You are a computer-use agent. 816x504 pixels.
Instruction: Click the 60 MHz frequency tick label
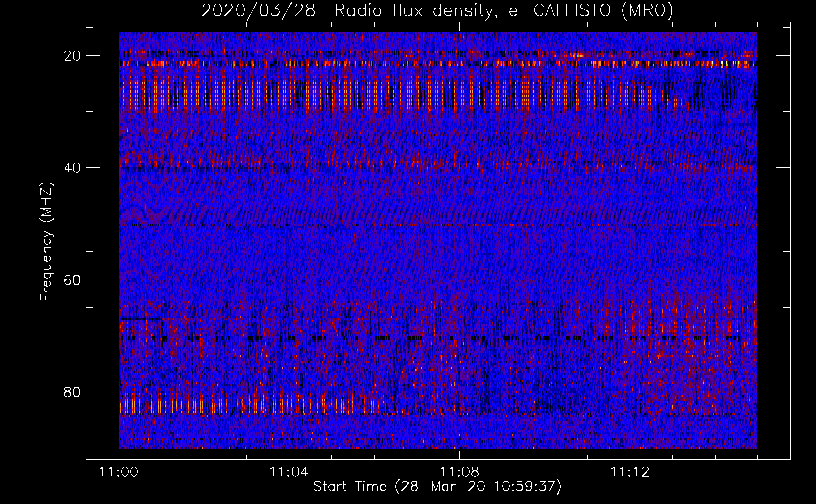click(73, 280)
